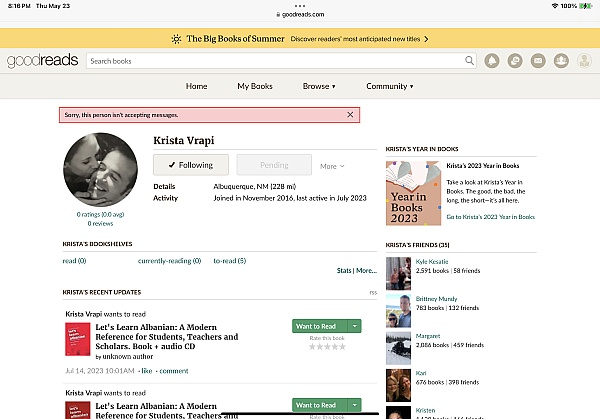Comment on the Jul 14, 2023 update
The image size is (600, 419).
click(x=174, y=371)
